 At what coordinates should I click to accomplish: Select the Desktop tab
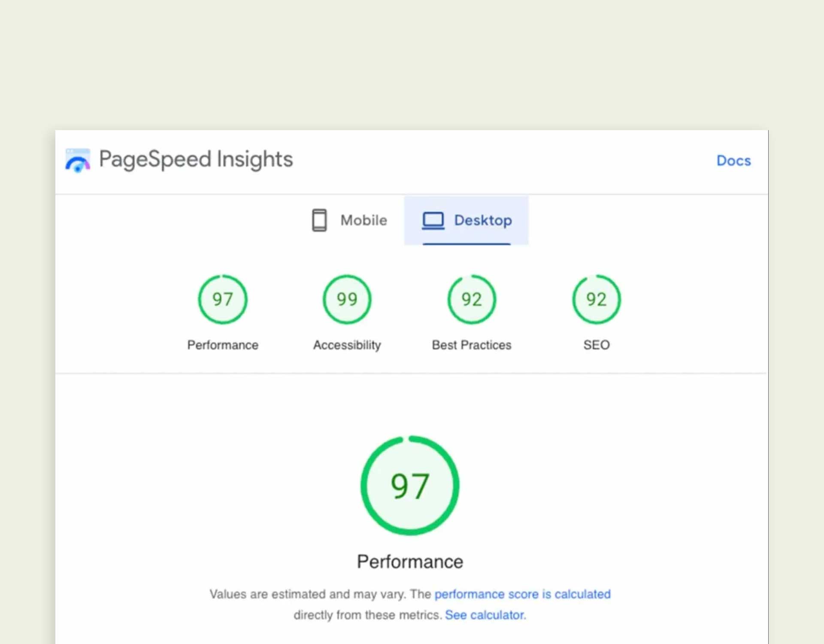(x=467, y=220)
